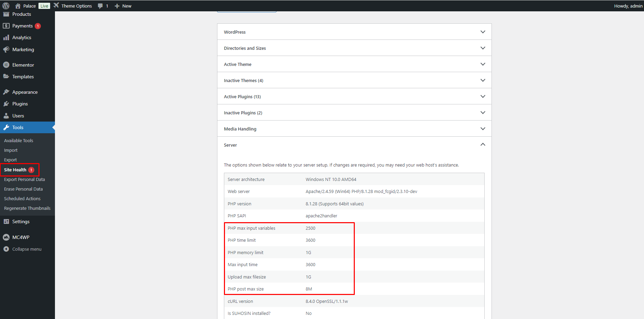Click the Elementor sidebar icon
The image size is (644, 319).
pos(6,65)
